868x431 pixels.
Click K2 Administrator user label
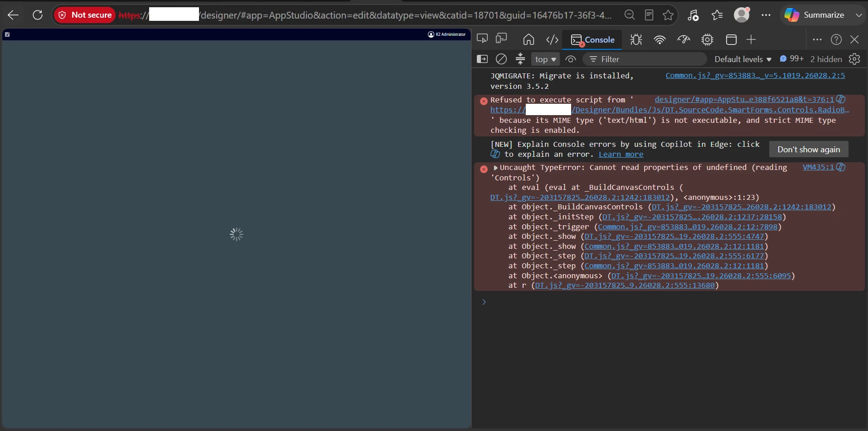447,34
